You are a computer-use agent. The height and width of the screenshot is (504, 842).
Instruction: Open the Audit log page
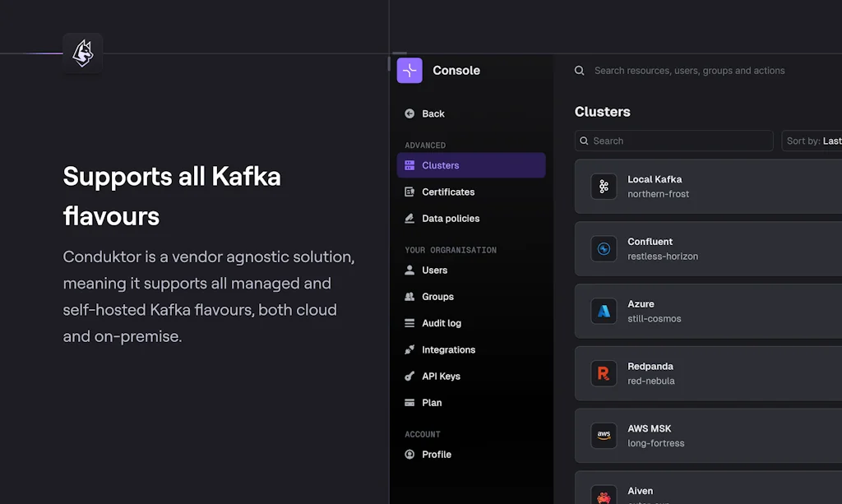(x=441, y=323)
